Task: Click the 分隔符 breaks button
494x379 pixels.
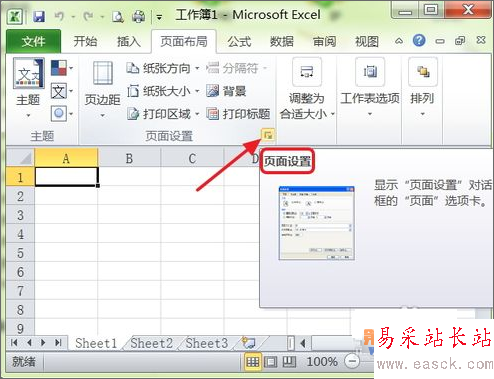Action: point(237,68)
